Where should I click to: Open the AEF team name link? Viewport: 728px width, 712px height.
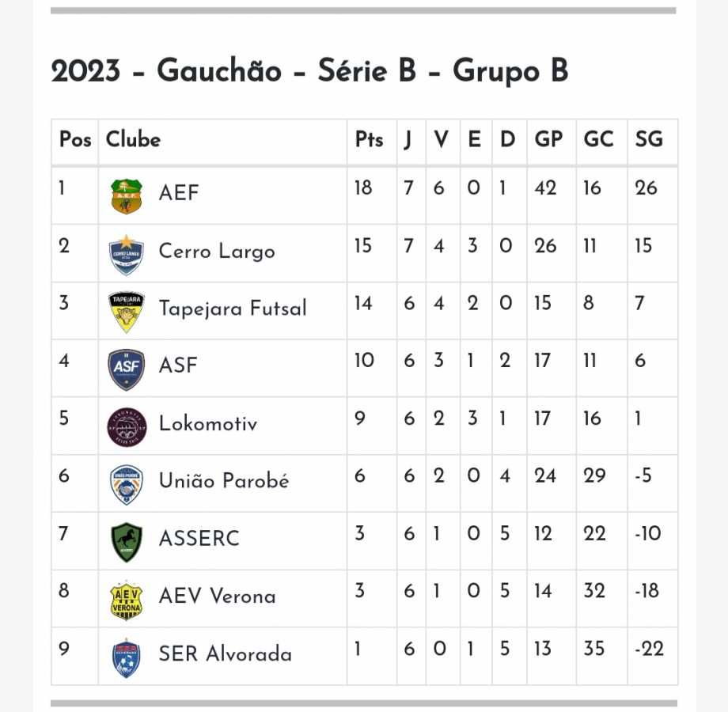179,193
